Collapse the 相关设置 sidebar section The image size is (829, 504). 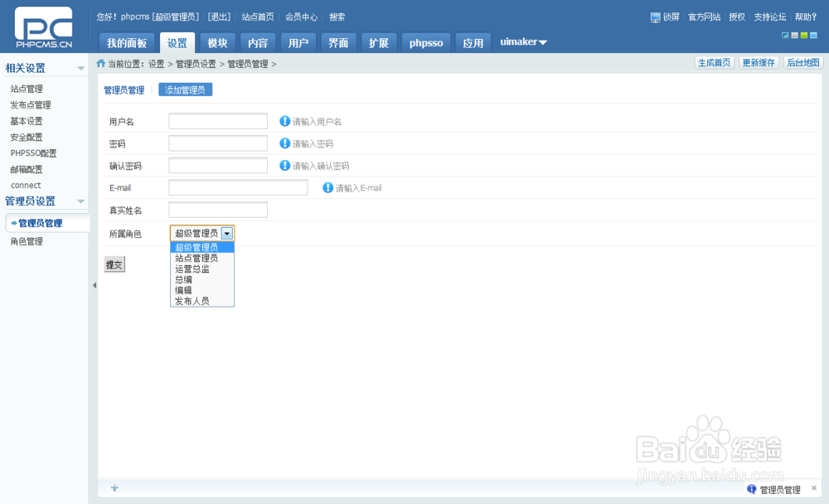pos(80,68)
